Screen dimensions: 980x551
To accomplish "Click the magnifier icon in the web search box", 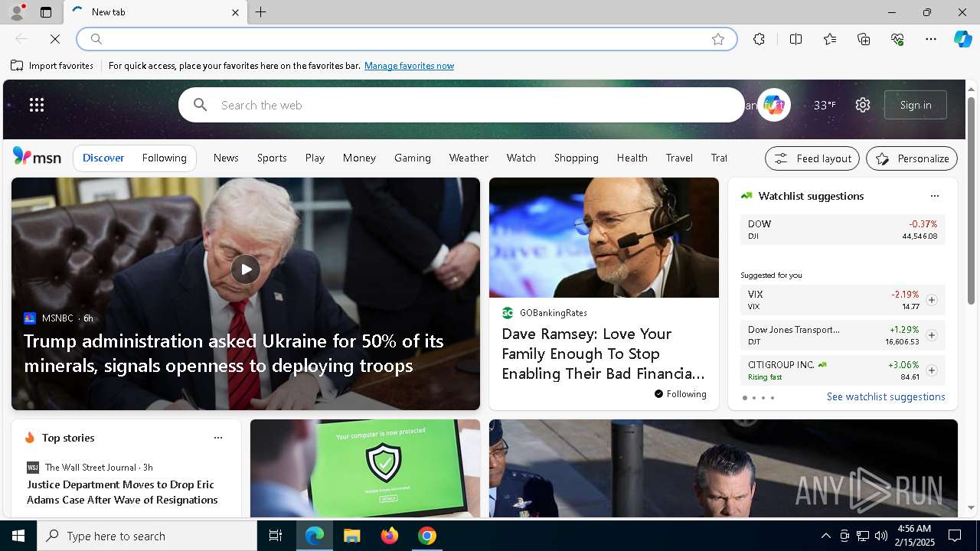I will pos(201,105).
